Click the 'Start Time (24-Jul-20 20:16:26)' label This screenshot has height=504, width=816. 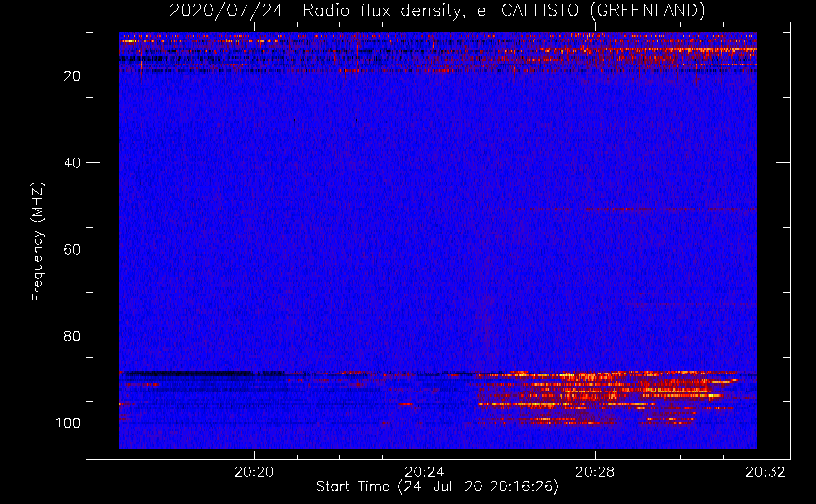pyautogui.click(x=437, y=487)
